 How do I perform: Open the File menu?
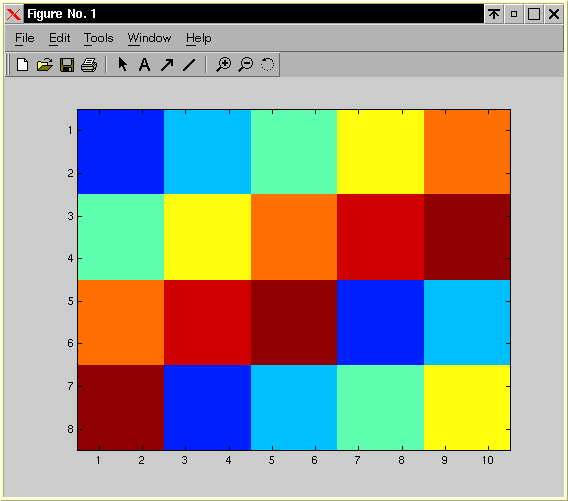click(x=25, y=38)
